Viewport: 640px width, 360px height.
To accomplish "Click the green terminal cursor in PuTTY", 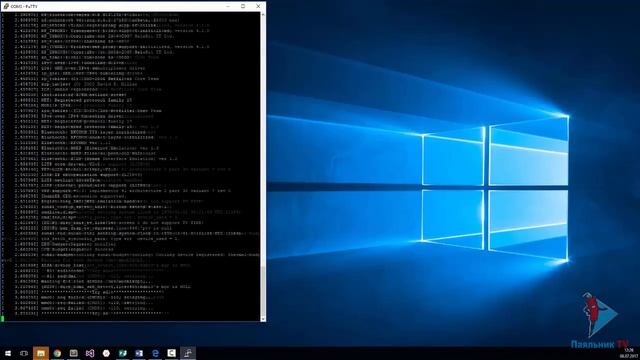I will (2, 319).
